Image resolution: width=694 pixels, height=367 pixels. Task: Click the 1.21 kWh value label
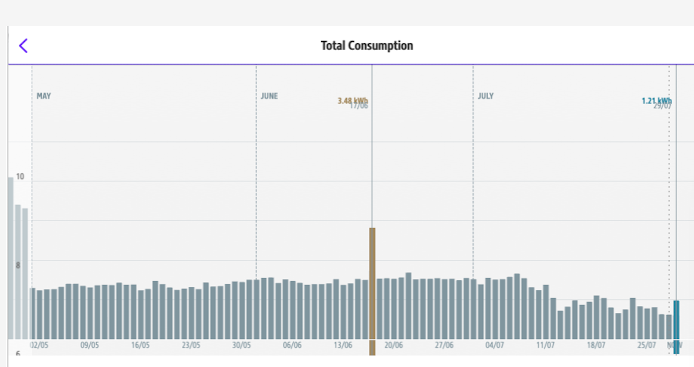point(657,101)
